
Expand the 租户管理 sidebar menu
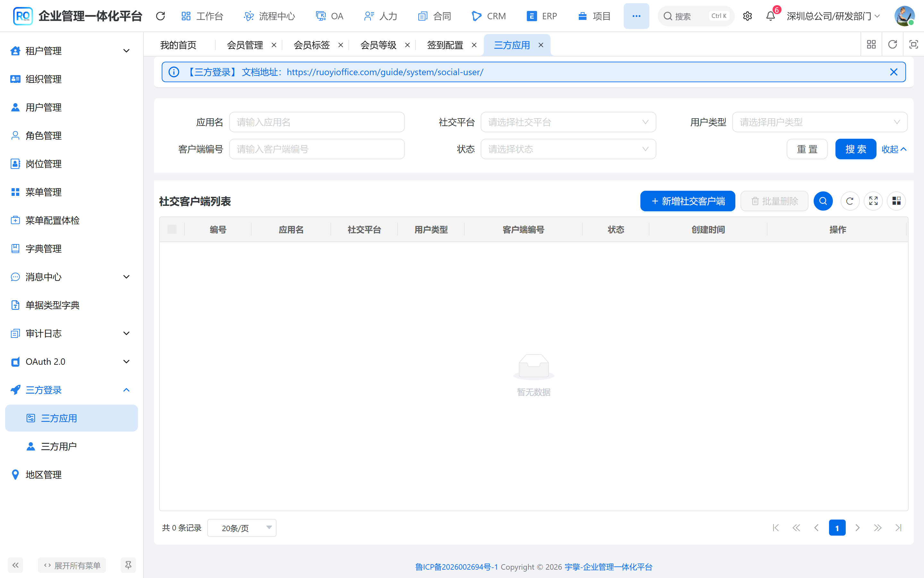(72, 51)
